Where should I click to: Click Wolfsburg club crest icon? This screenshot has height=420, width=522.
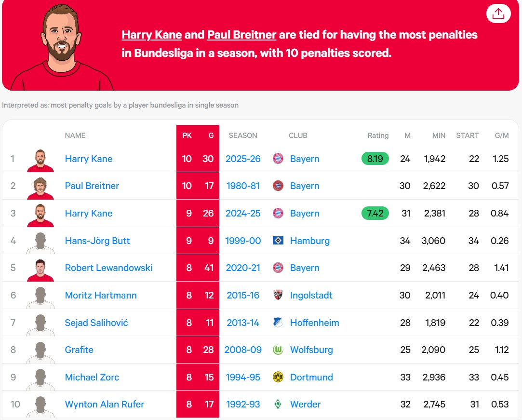[x=278, y=350]
